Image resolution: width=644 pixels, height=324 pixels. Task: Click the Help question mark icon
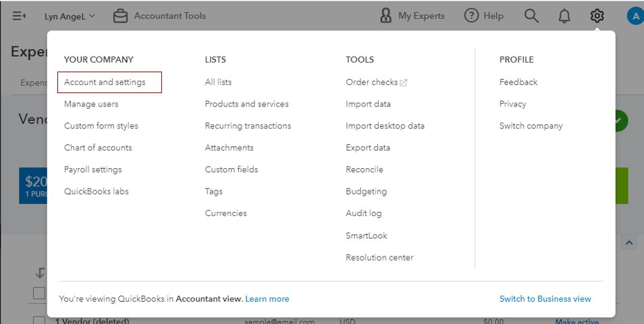coord(471,16)
